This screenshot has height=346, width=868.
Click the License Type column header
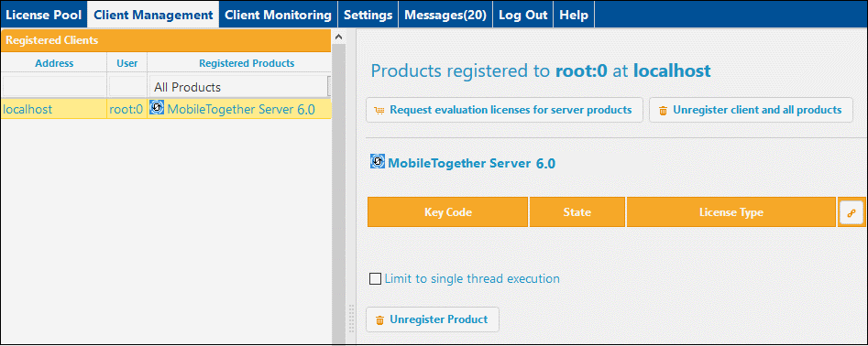pyautogui.click(x=731, y=211)
